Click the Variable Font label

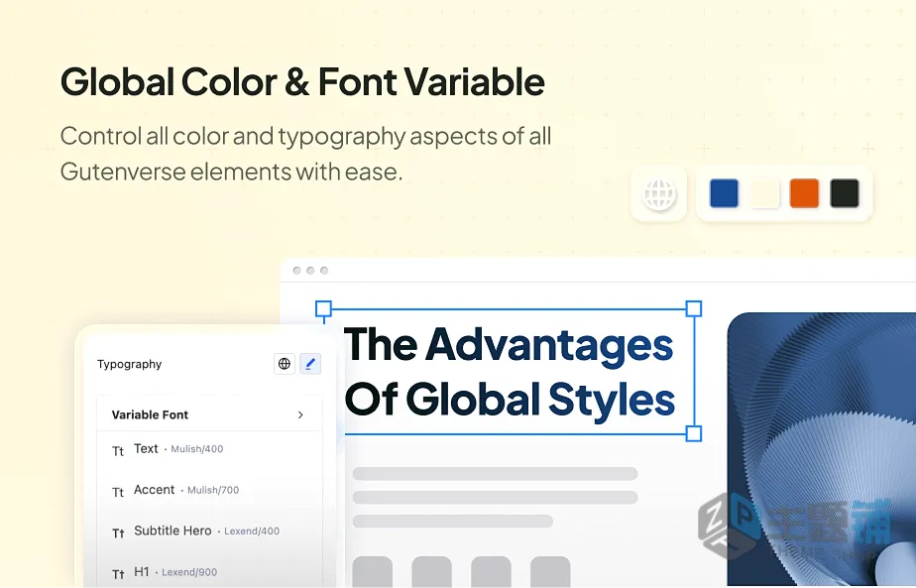point(150,414)
